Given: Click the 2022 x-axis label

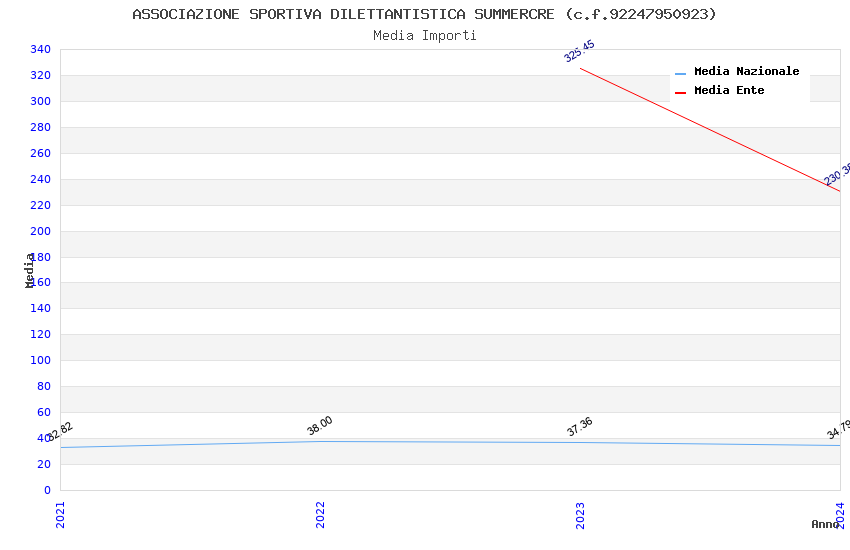Looking at the screenshot, I should [320, 515].
